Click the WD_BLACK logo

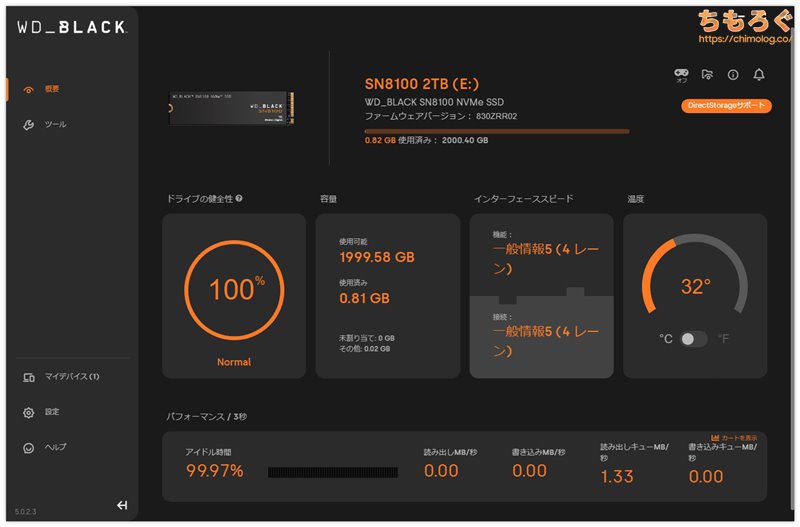pos(72,27)
